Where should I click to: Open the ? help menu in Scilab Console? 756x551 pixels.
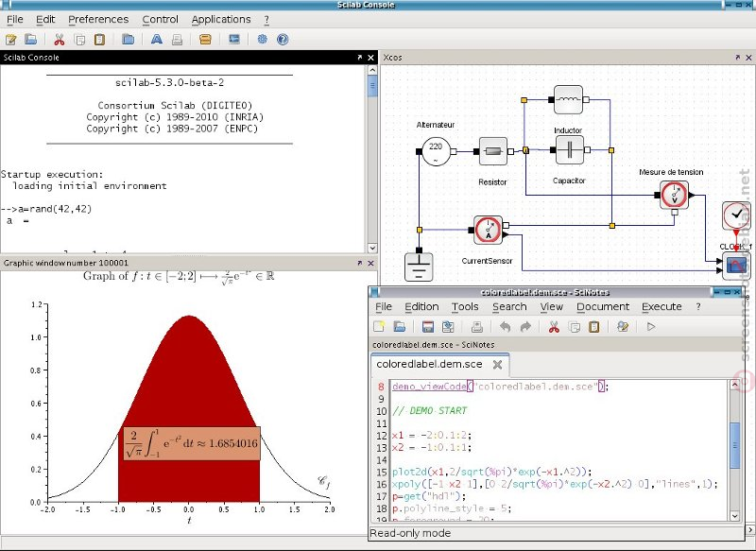coord(266,19)
